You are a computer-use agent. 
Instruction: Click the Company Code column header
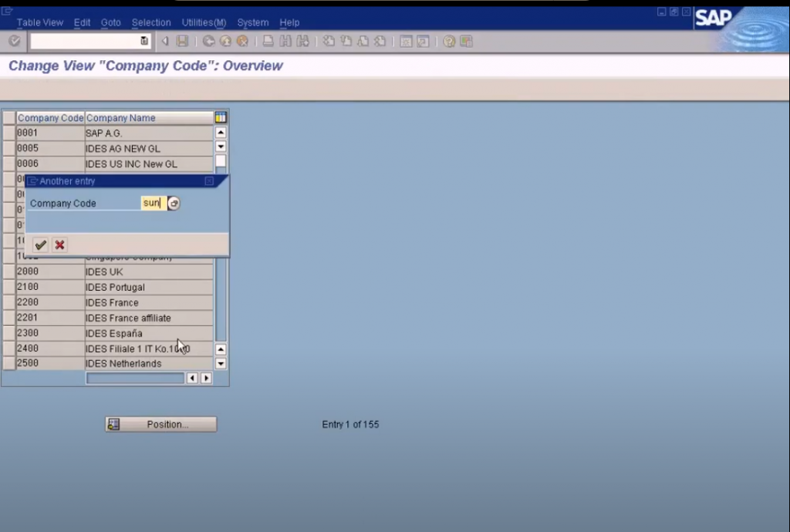coord(50,118)
